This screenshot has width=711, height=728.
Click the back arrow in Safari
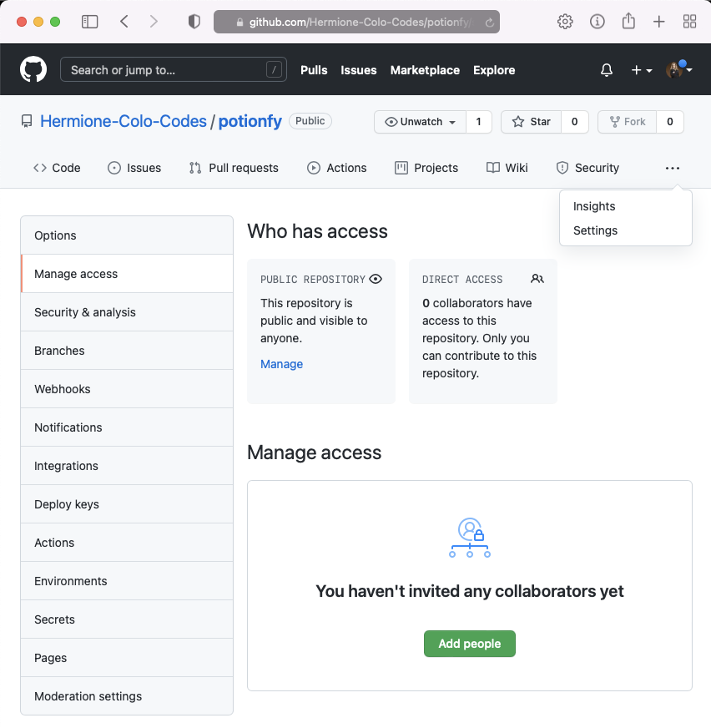click(124, 22)
